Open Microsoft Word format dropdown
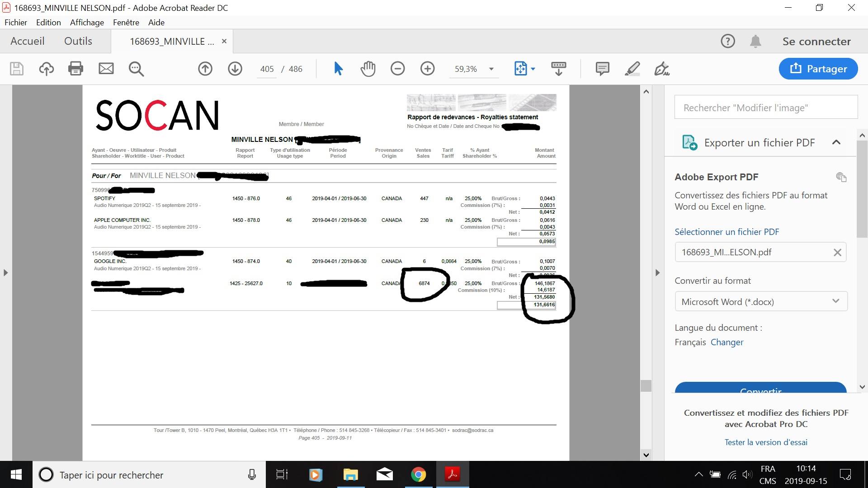The width and height of the screenshot is (868, 488). (761, 302)
